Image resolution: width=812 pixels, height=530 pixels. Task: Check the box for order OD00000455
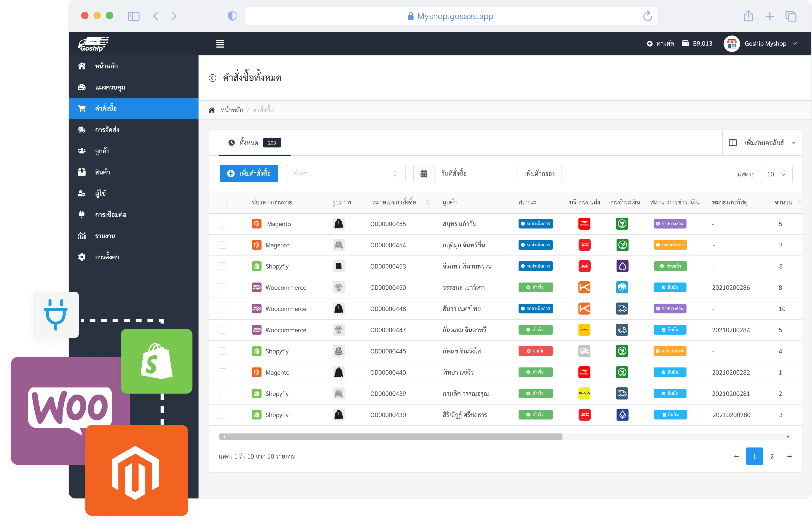(x=222, y=224)
